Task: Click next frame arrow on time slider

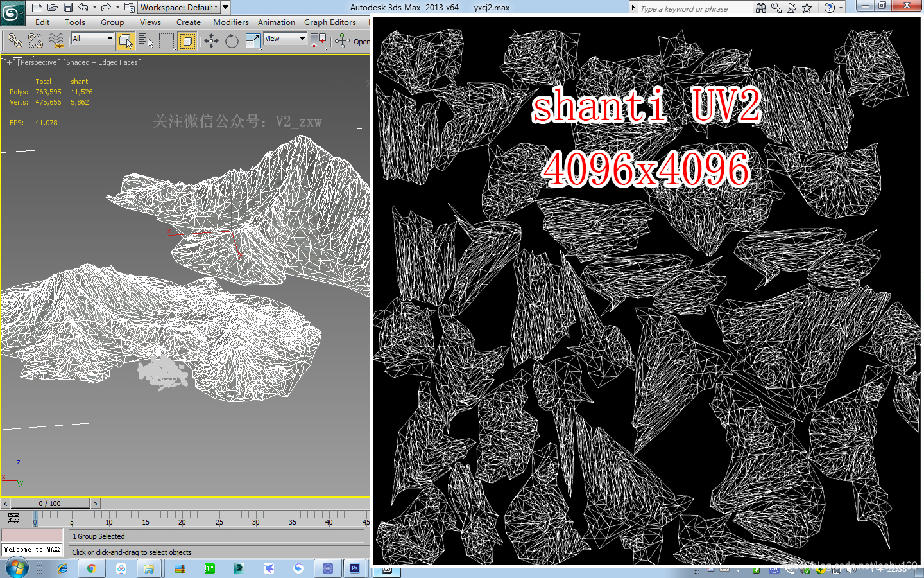Action: tap(96, 504)
